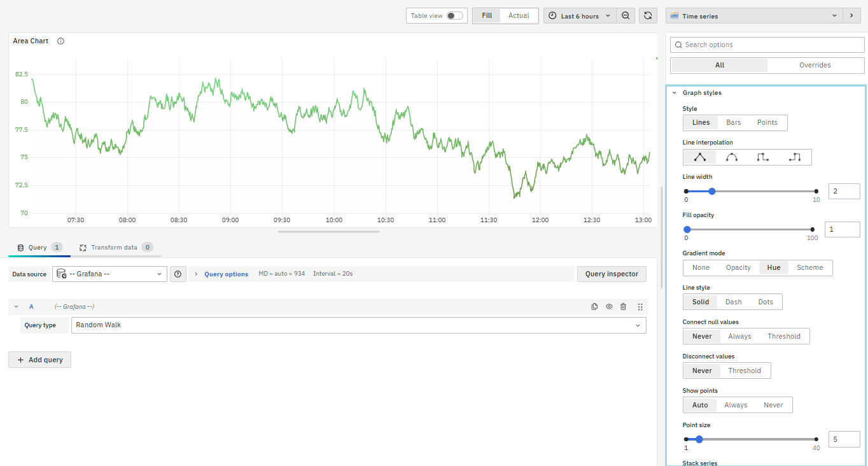
Task: Click the zoom out time range icon
Action: pos(626,16)
